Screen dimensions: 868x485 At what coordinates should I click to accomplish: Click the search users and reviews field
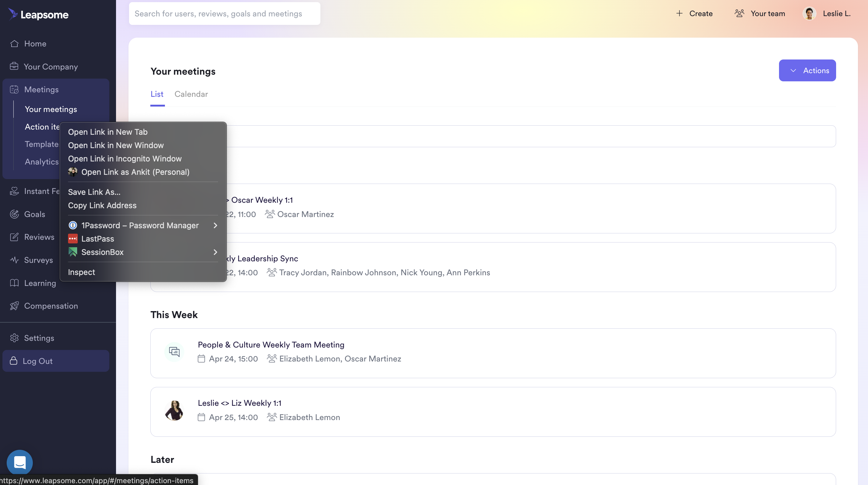[225, 13]
